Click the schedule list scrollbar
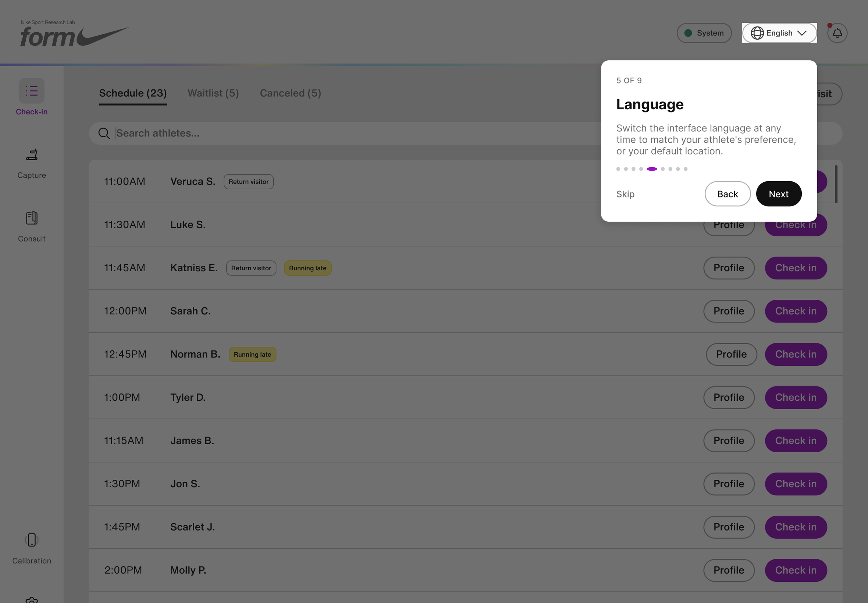Screen dimensions: 868x603 tap(836, 184)
